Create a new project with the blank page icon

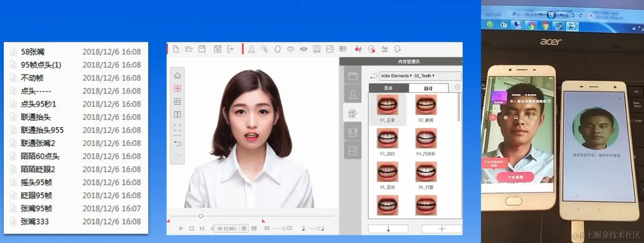pos(176,49)
